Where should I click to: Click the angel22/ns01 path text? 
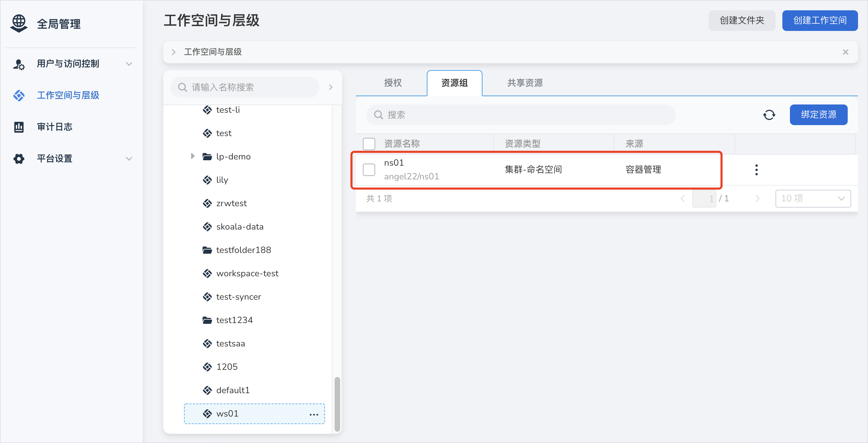411,177
